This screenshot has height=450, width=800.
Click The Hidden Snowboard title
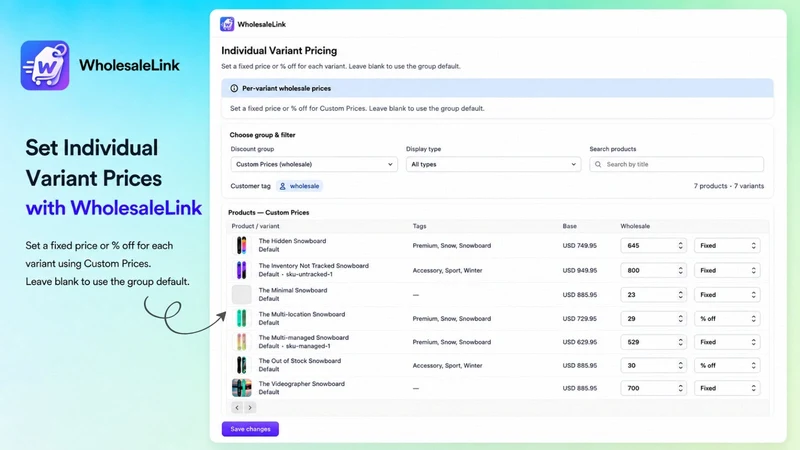click(x=292, y=241)
